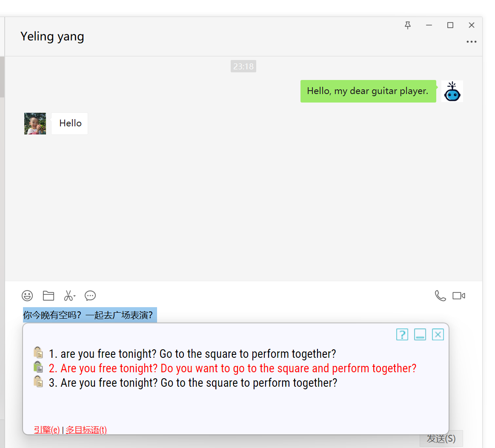Start a video call
495x448 pixels.
pos(458,296)
